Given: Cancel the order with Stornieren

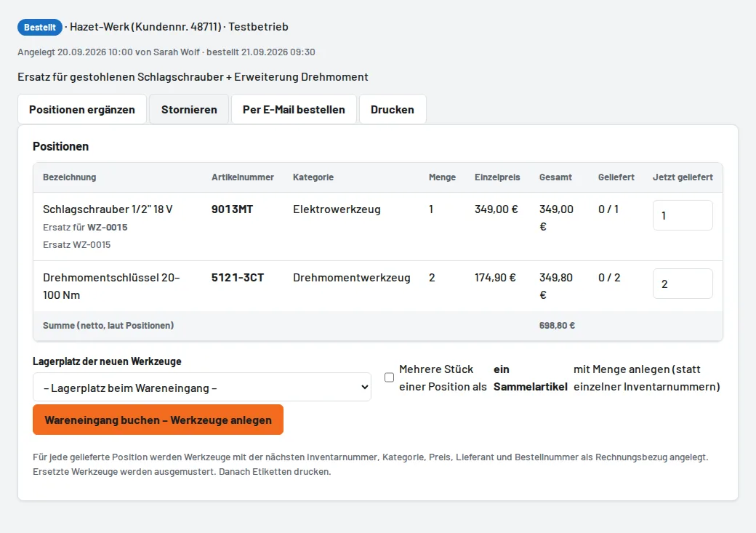Looking at the screenshot, I should 189,110.
